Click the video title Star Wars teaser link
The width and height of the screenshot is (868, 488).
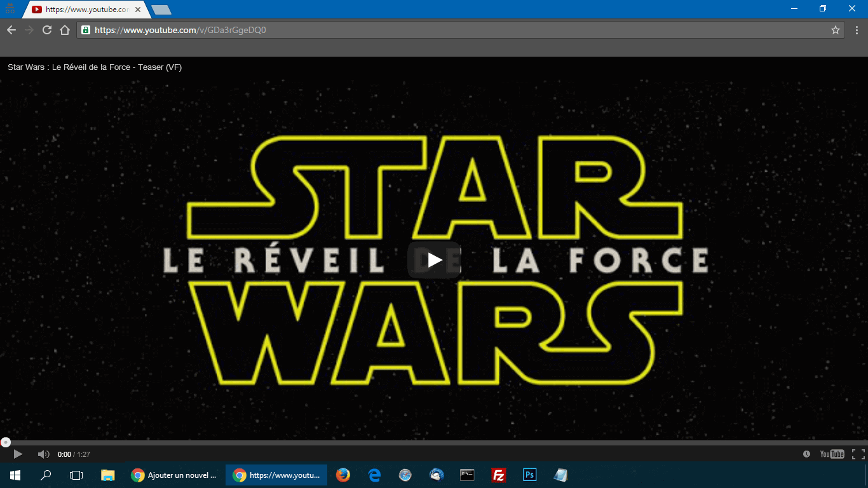tap(95, 67)
